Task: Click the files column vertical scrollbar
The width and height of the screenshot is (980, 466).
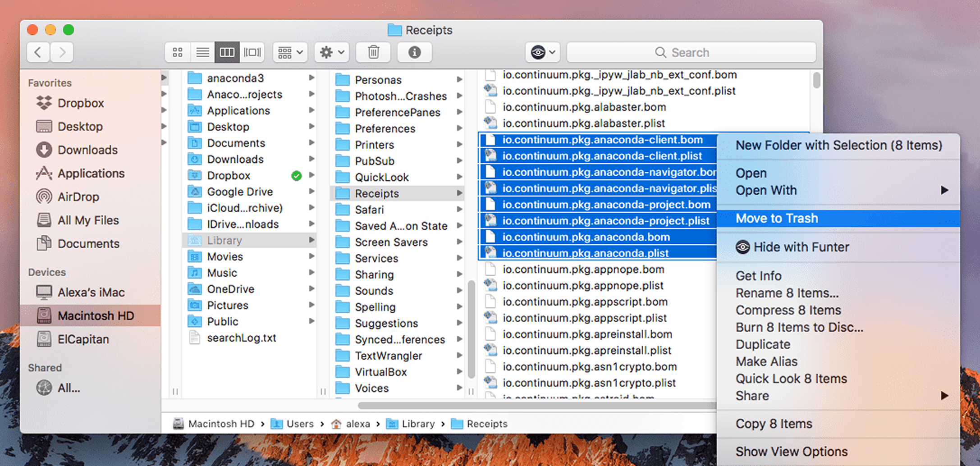Action: 816,80
